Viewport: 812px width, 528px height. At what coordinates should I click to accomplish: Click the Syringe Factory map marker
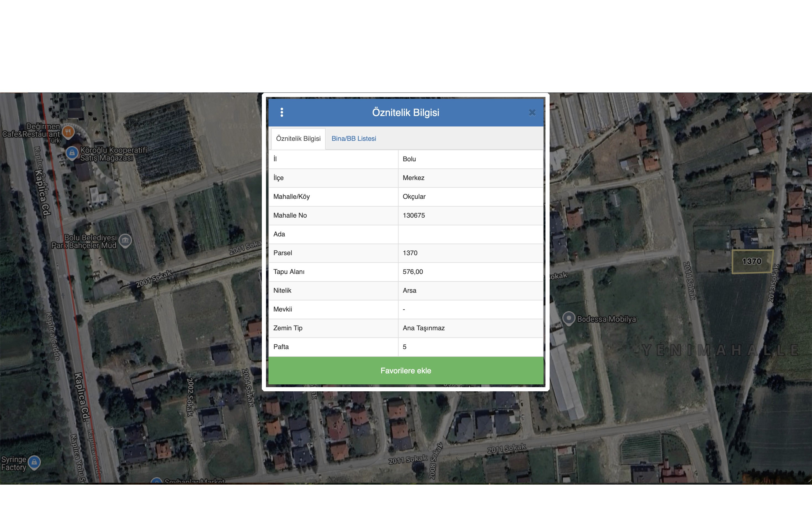pos(34,462)
